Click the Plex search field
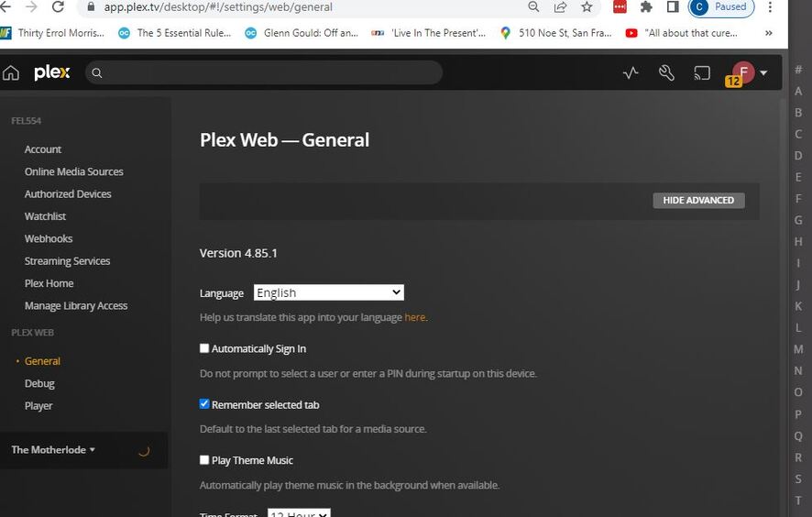812x517 pixels. (x=264, y=73)
